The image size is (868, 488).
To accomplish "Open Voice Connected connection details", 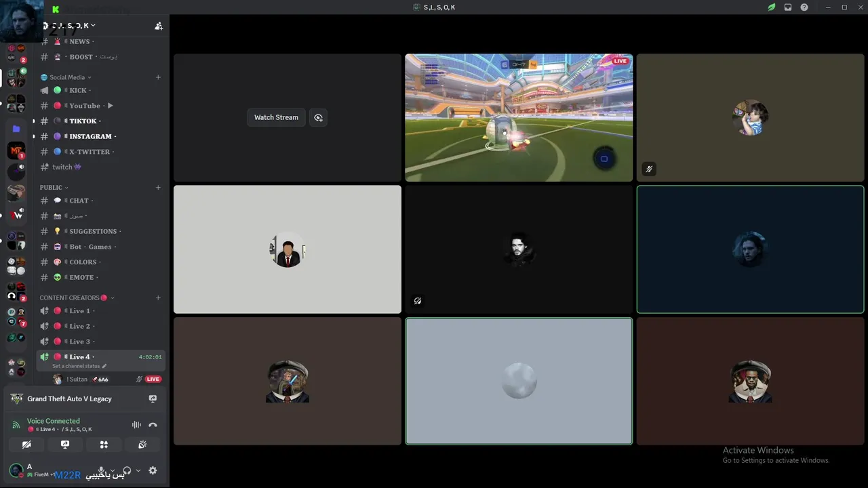I will 53,421.
